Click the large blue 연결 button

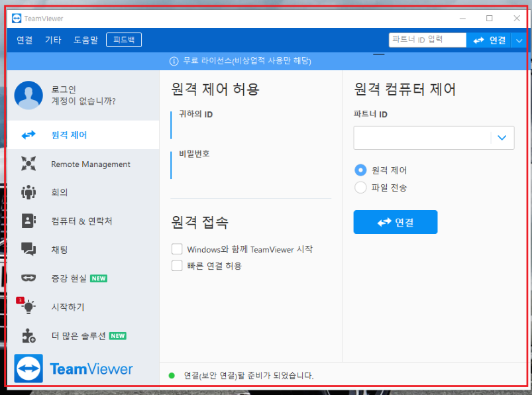pyautogui.click(x=396, y=222)
